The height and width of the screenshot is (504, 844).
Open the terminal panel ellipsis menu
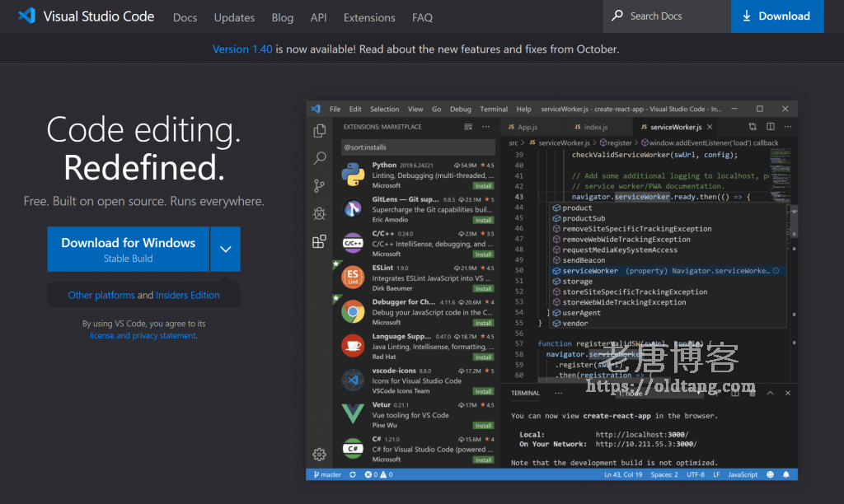click(558, 393)
